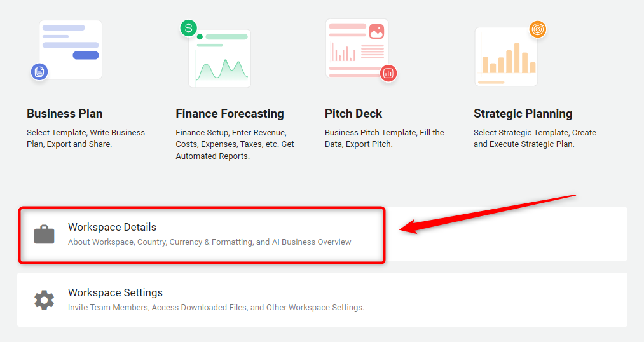Open the Pitch Deck heading

pyautogui.click(x=353, y=113)
